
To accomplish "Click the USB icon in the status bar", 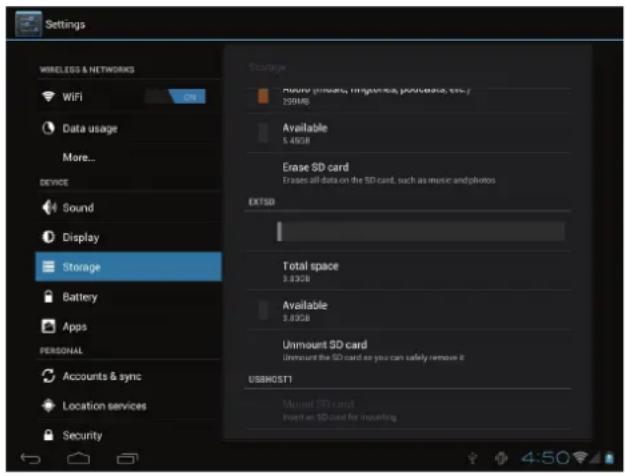I will pyautogui.click(x=473, y=458).
